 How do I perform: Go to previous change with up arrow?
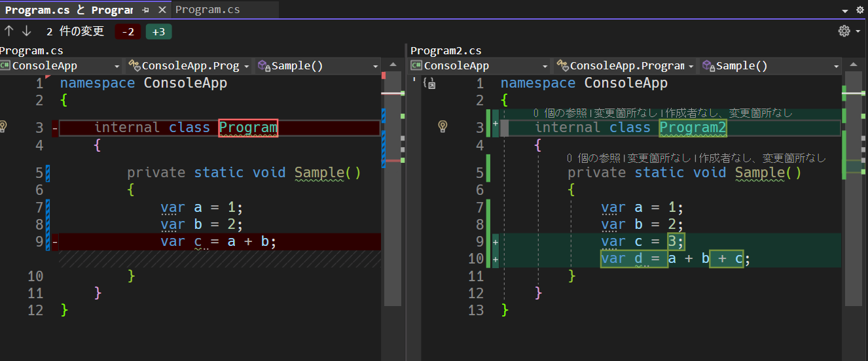pyautogui.click(x=9, y=31)
